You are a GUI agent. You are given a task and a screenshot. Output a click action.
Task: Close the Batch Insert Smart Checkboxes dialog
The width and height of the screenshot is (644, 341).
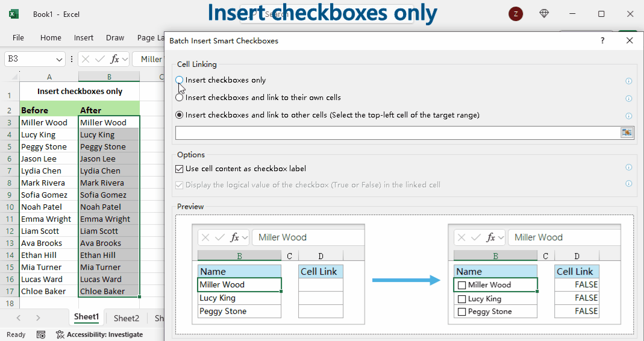coord(629,40)
